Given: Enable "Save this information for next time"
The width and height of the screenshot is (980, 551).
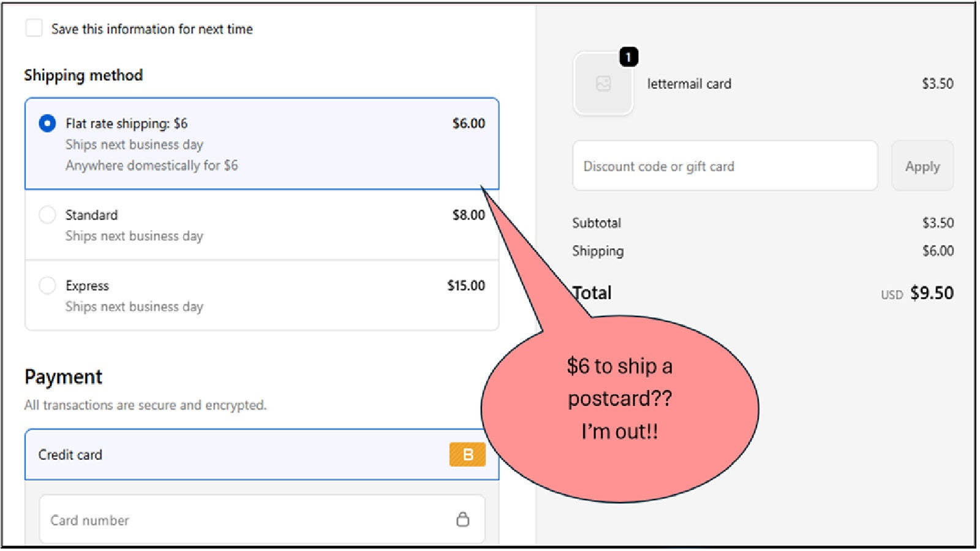Looking at the screenshot, I should [34, 28].
